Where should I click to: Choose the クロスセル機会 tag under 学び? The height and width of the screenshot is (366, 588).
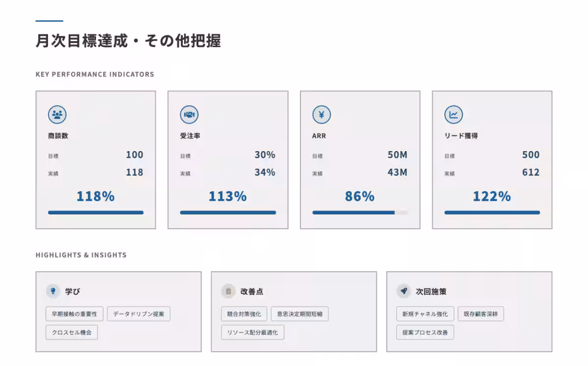(71, 332)
